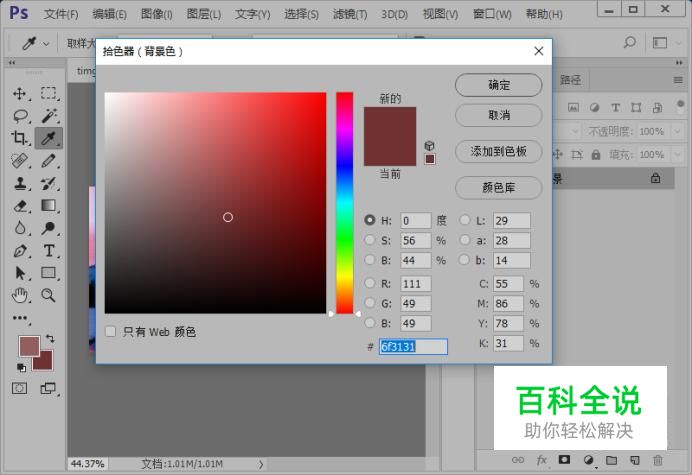The image size is (692, 475).
Task: Select the Blur tool
Action: [x=19, y=228]
